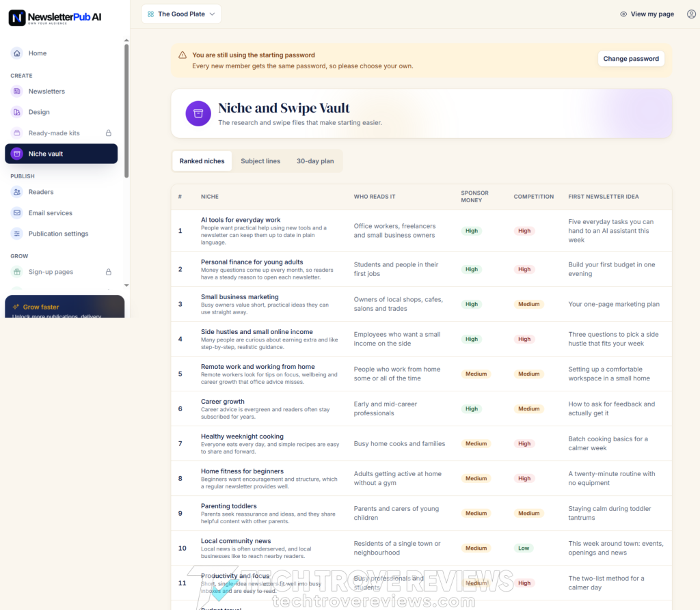
Task: Click the sidebar scroll down arrow
Action: [126, 285]
